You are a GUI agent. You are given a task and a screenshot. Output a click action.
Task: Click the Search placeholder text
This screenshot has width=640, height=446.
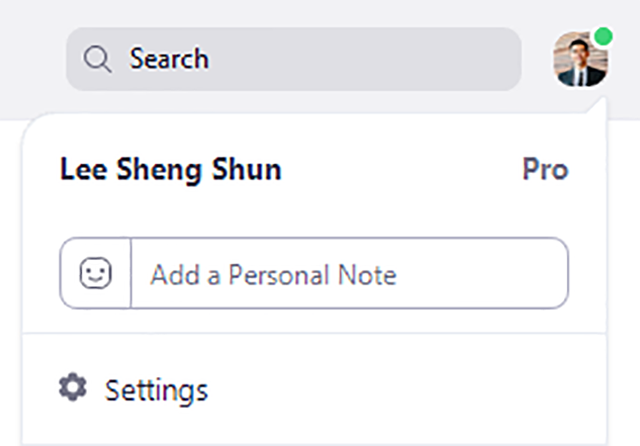pyautogui.click(x=169, y=59)
